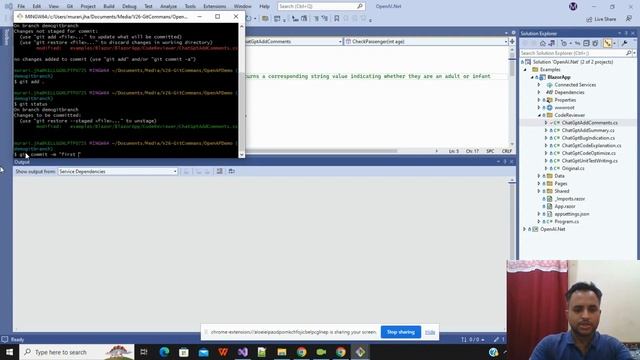Expand the Data folder
This screenshot has height=360, width=640.
539,176
